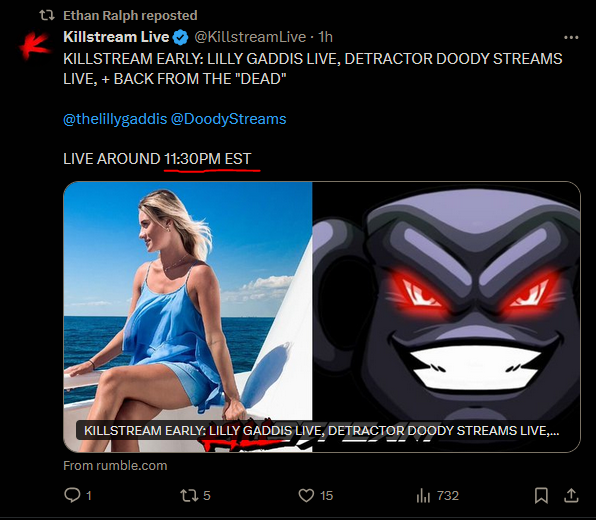Image resolution: width=596 pixels, height=520 pixels.
Task: Open the Killstream Live display name
Action: point(116,37)
